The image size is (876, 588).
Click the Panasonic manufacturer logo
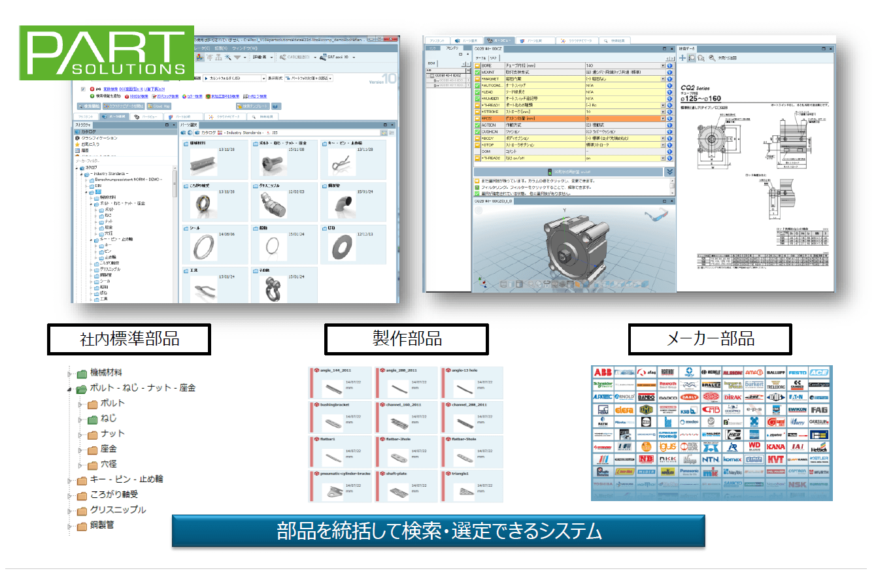[689, 472]
